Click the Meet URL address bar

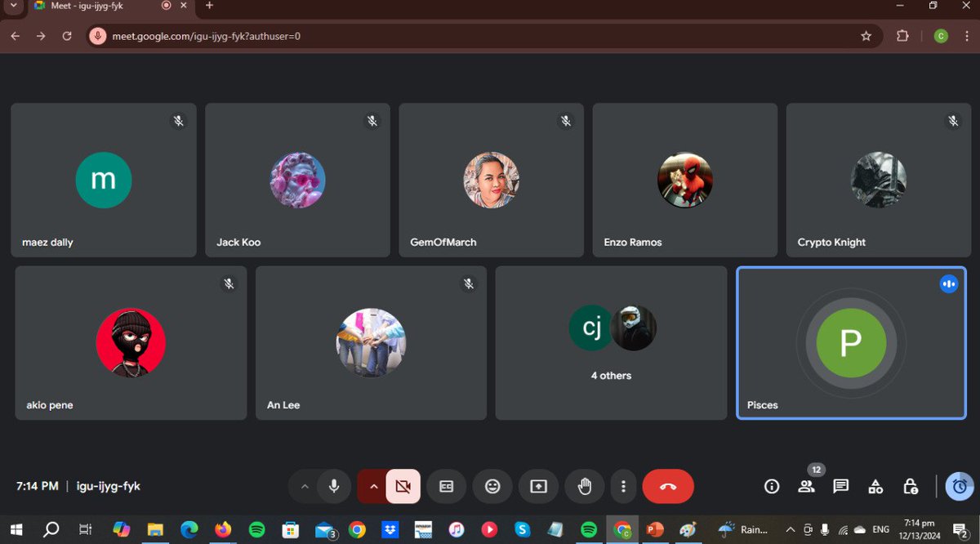click(x=485, y=36)
